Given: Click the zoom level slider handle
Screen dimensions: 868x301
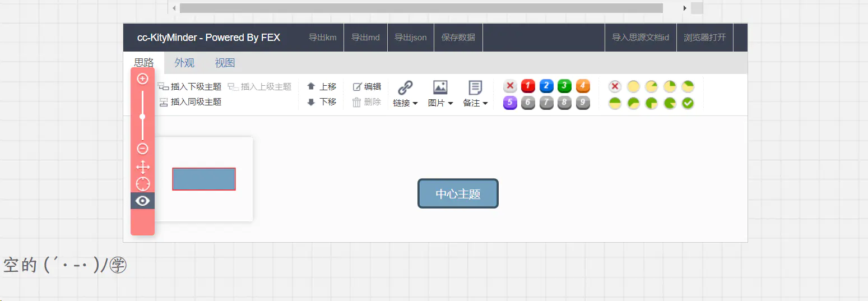Looking at the screenshot, I should [x=142, y=117].
